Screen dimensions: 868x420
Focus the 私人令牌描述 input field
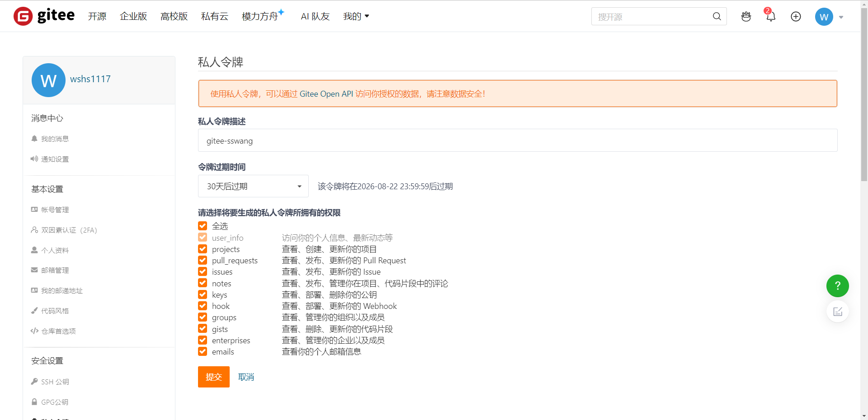(518, 140)
